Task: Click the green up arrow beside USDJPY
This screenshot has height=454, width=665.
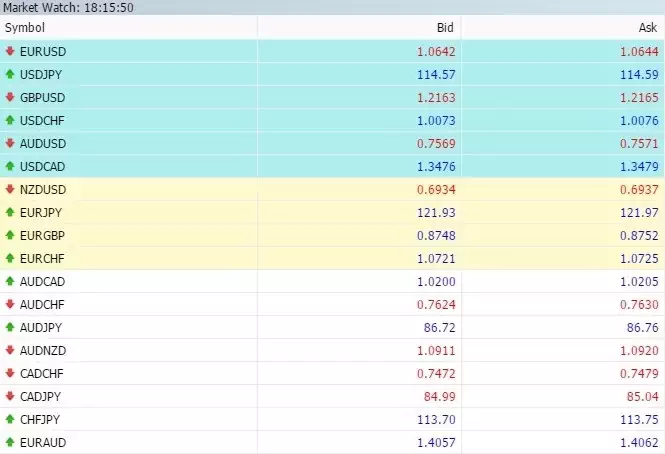Action: 10,74
